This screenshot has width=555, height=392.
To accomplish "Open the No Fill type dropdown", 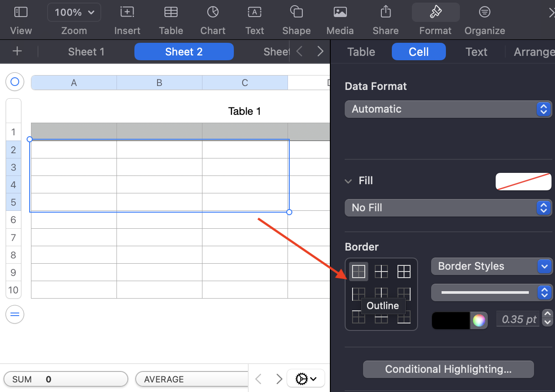I will (449, 208).
